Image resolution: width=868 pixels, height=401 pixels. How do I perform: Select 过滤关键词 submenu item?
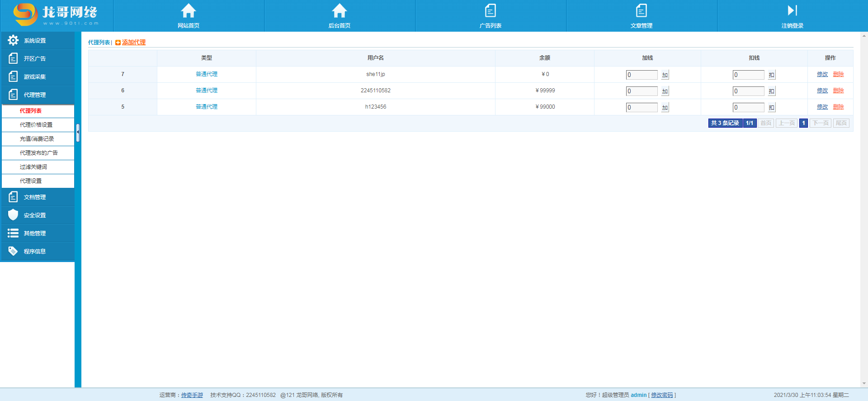[x=38, y=167]
